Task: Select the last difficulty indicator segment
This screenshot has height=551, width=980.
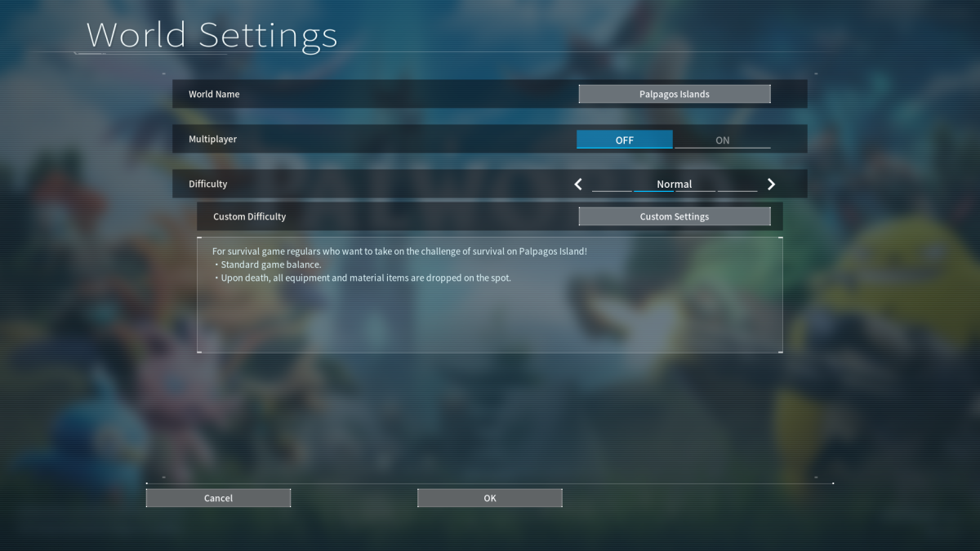Action: click(x=737, y=190)
